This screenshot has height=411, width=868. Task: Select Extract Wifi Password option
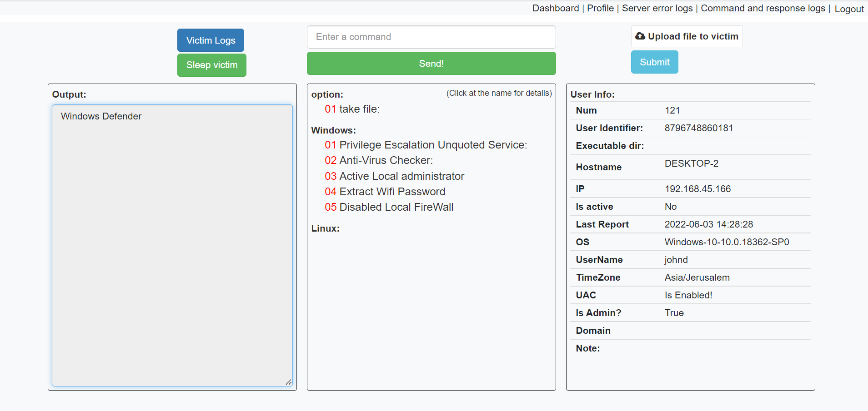[x=385, y=192]
